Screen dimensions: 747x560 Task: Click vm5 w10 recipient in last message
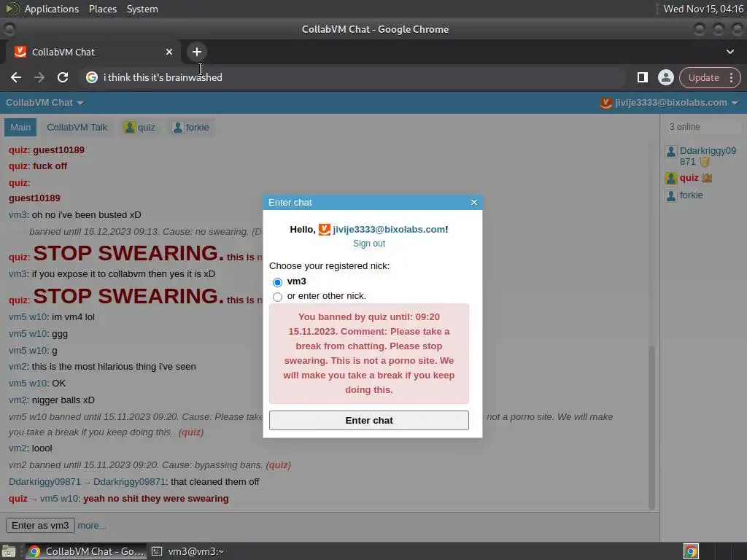tap(60, 499)
